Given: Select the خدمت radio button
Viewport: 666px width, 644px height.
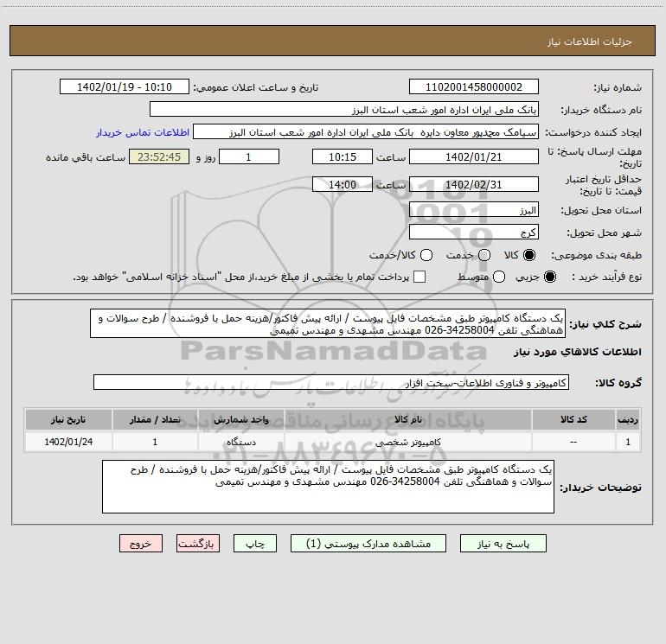Looking at the screenshot, I should point(484,255).
